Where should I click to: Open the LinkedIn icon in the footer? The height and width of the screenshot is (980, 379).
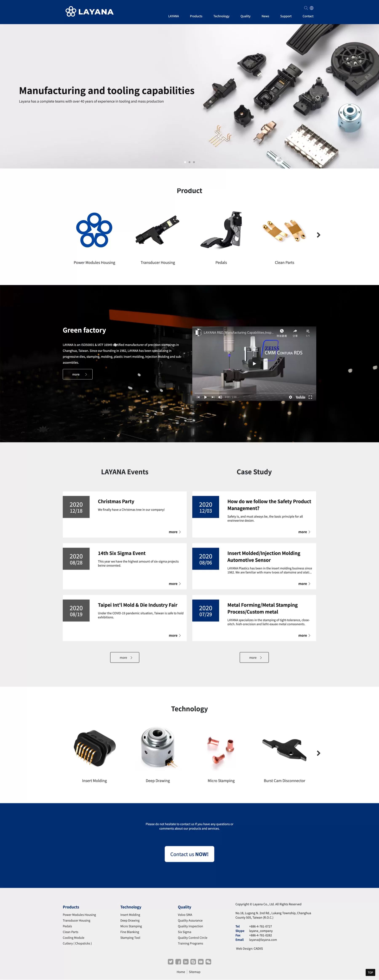[186, 962]
